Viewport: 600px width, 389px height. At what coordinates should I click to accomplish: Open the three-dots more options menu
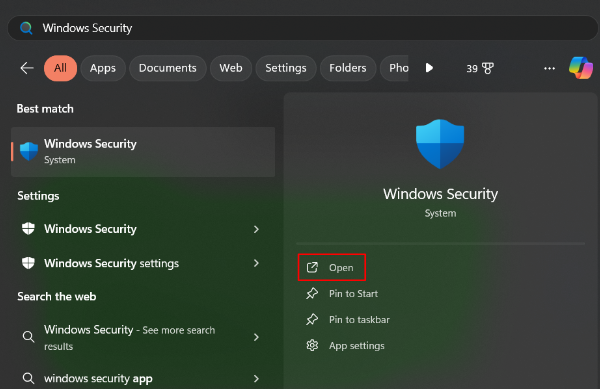pos(549,68)
